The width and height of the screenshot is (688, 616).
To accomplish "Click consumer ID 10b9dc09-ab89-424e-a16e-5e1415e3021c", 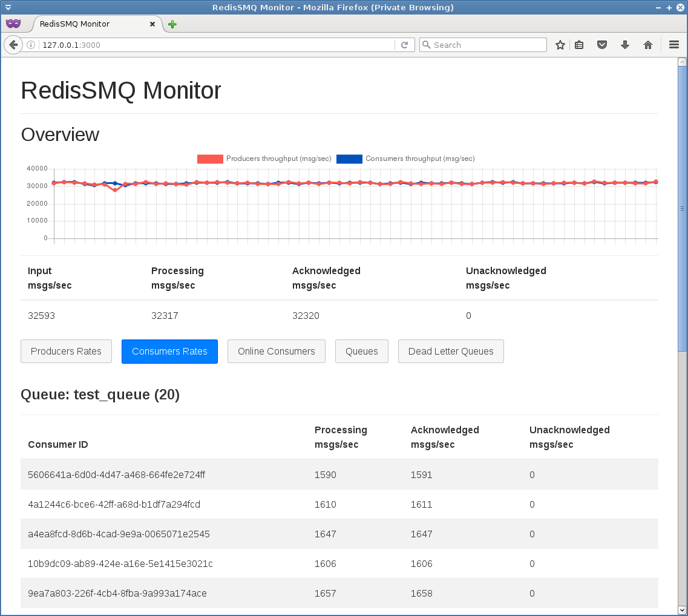I will (x=120, y=564).
